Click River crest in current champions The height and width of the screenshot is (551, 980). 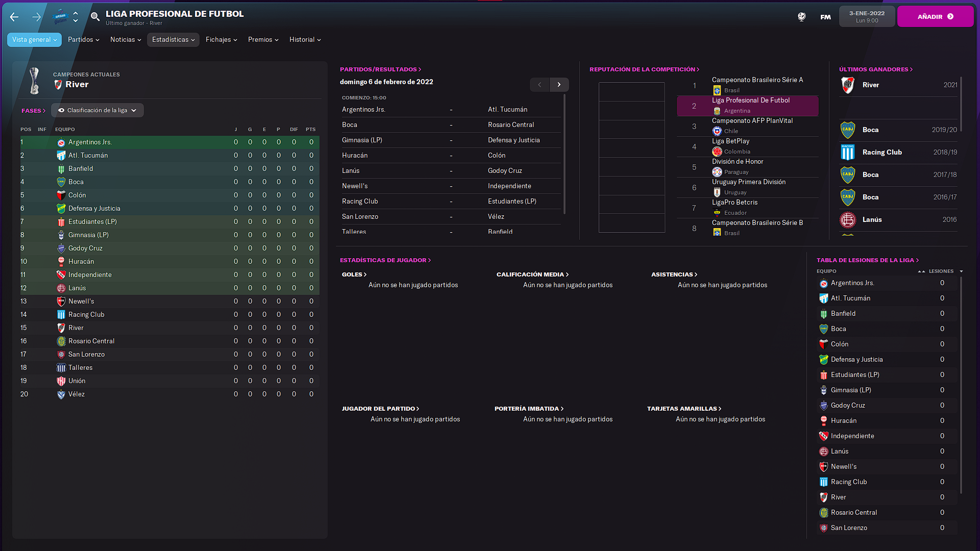pos(58,85)
